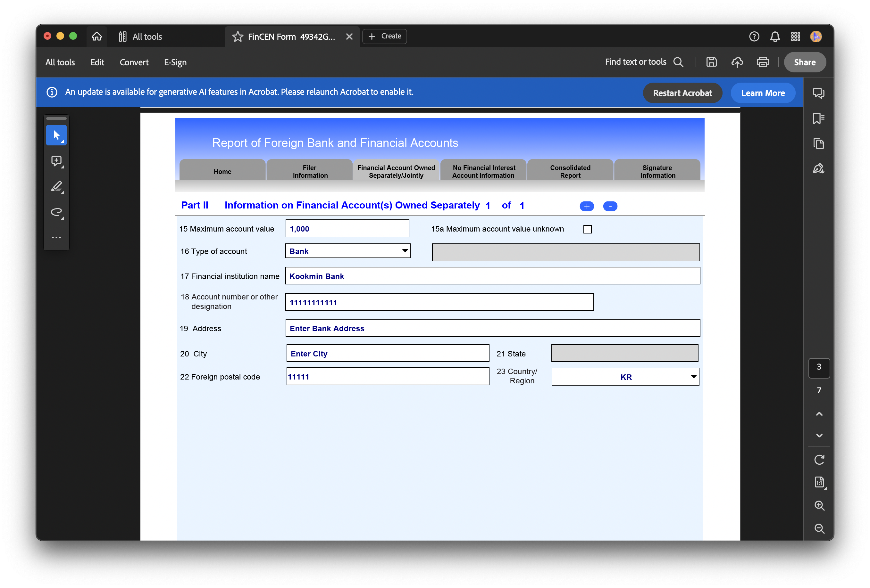Click the print icon

point(763,62)
